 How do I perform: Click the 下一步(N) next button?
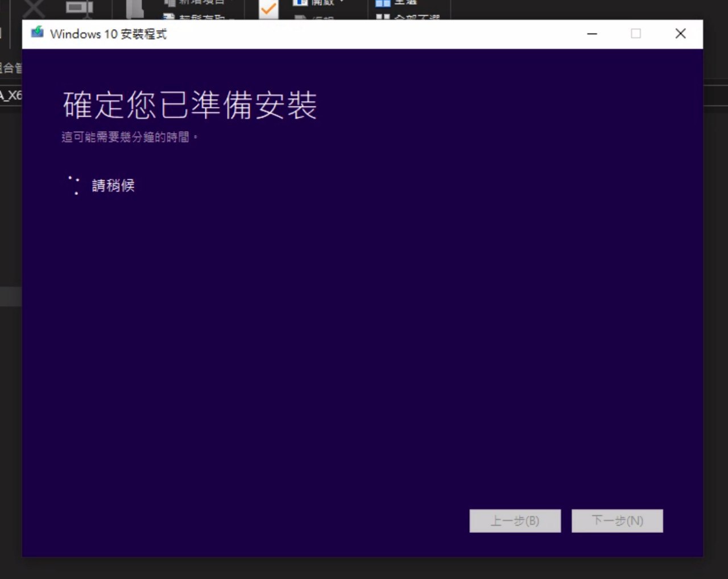pos(617,521)
